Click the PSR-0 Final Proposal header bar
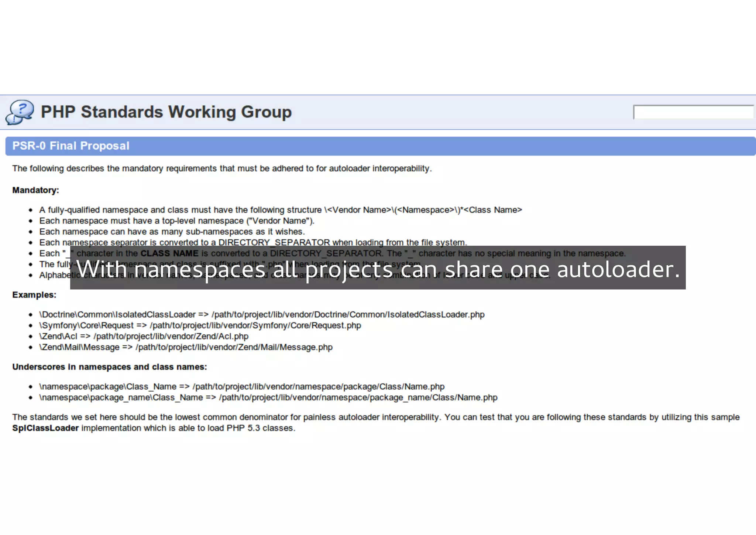756x535 pixels. click(x=71, y=146)
